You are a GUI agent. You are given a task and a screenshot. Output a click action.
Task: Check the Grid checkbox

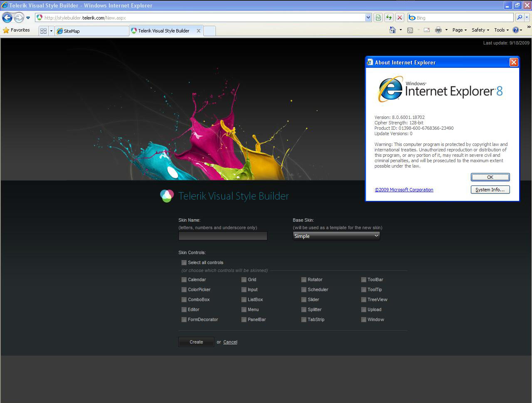click(x=244, y=279)
